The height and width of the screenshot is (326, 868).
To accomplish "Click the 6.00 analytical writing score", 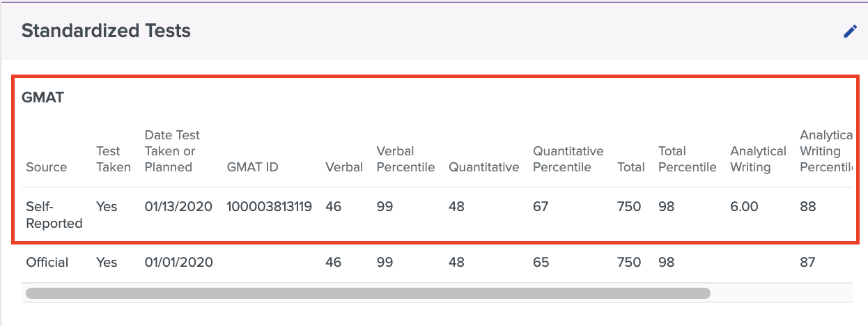I will tap(744, 207).
